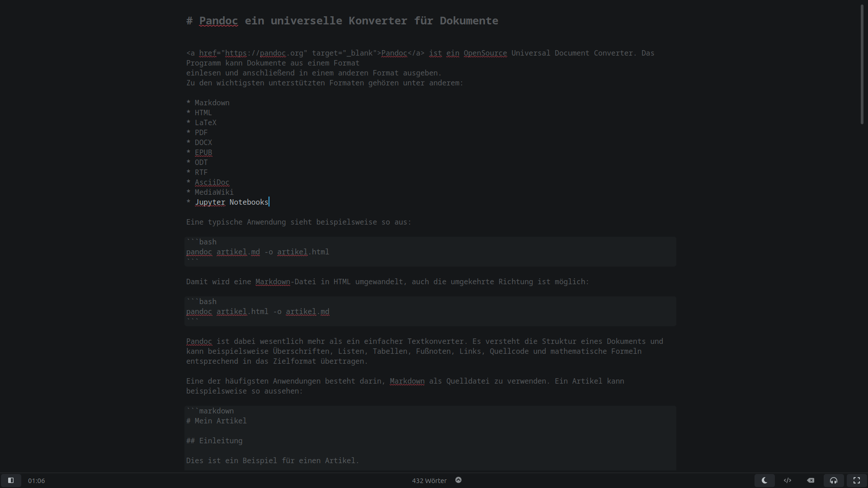Click the https://pandoc.org URL in the text
This screenshot has width=868, height=488.
[264, 53]
